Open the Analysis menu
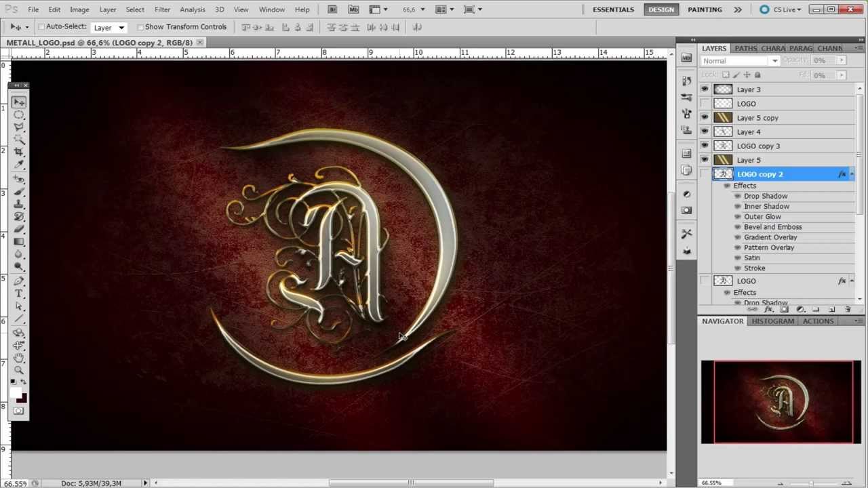868x488 pixels. (x=193, y=9)
